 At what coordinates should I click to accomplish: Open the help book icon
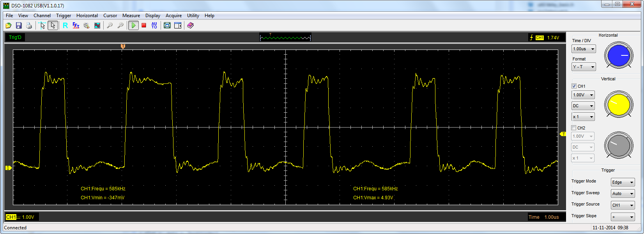(190, 25)
